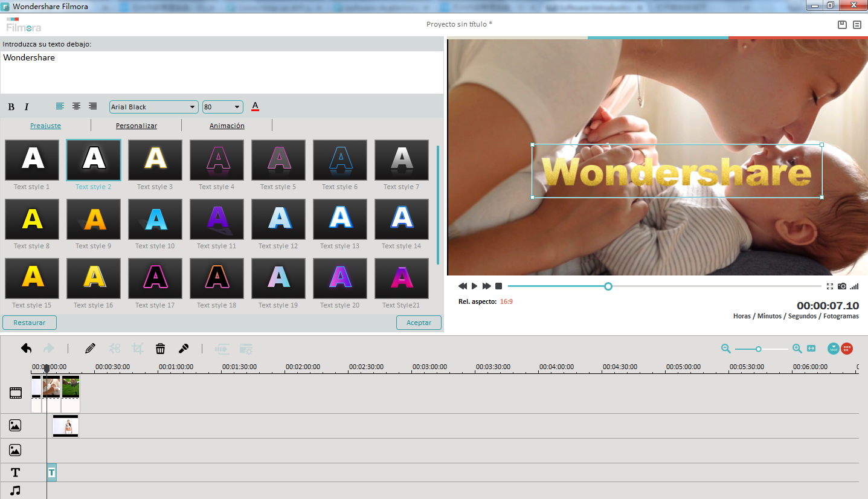
Task: Choose the purple Text style 11
Action: coord(217,219)
